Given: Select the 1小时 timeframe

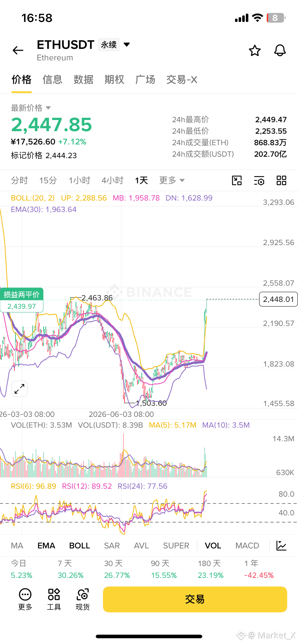Looking at the screenshot, I should pyautogui.click(x=80, y=180).
